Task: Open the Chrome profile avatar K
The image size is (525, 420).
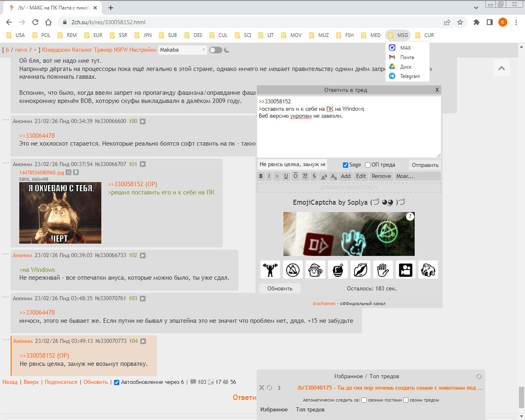Action: pos(503,22)
